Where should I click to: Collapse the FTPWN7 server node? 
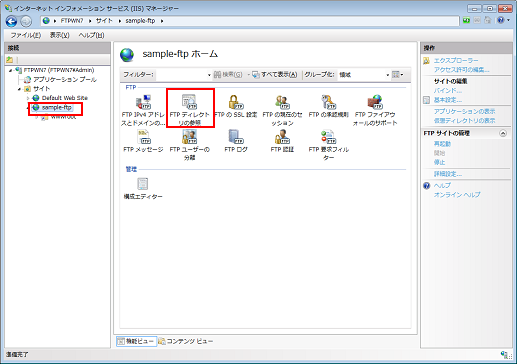point(10,70)
